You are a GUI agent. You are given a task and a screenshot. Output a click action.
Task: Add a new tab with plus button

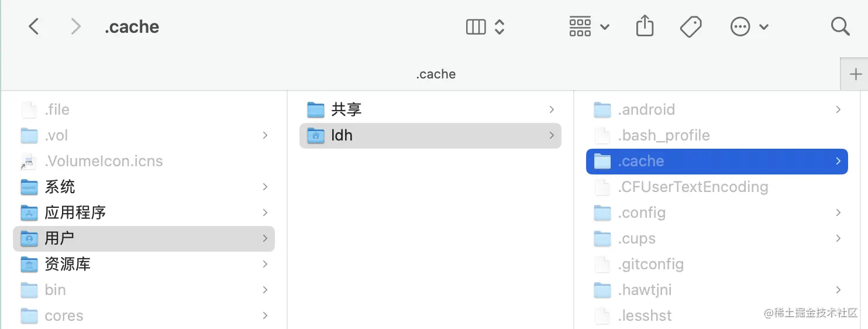[x=855, y=74]
